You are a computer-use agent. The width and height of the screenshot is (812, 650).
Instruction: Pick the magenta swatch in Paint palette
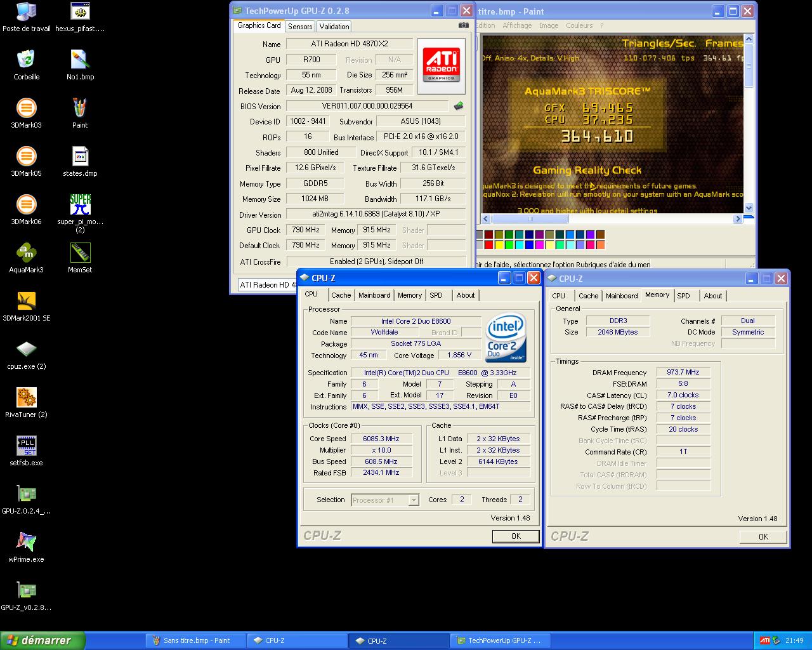[x=540, y=244]
